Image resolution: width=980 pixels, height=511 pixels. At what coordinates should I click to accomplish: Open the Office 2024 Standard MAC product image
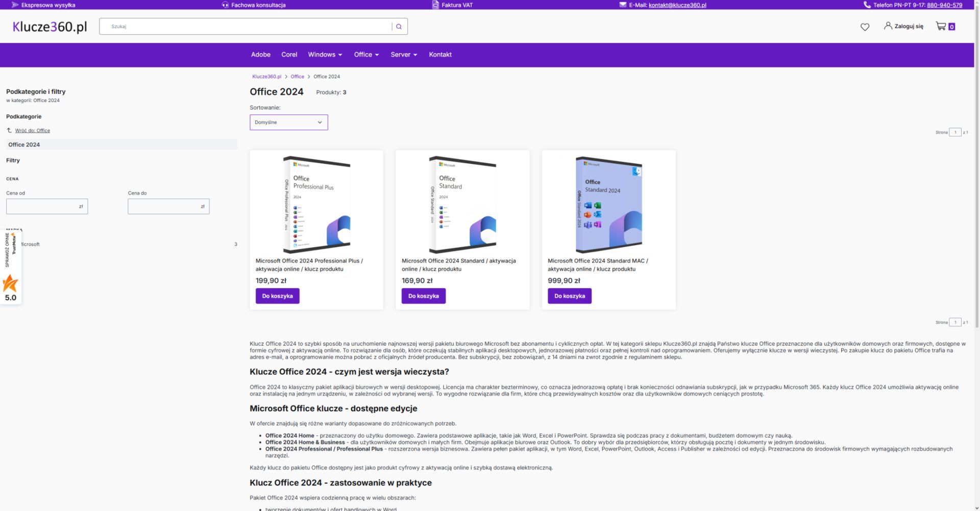(x=608, y=205)
